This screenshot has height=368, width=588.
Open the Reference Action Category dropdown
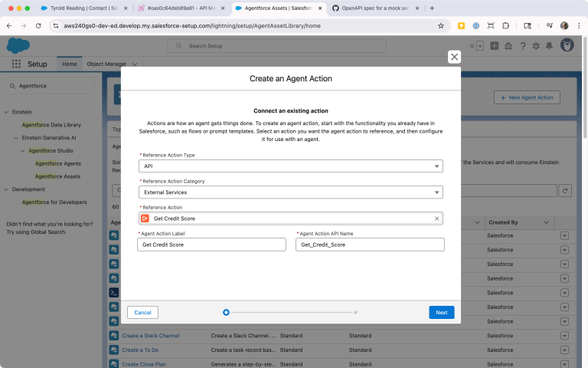click(x=291, y=192)
